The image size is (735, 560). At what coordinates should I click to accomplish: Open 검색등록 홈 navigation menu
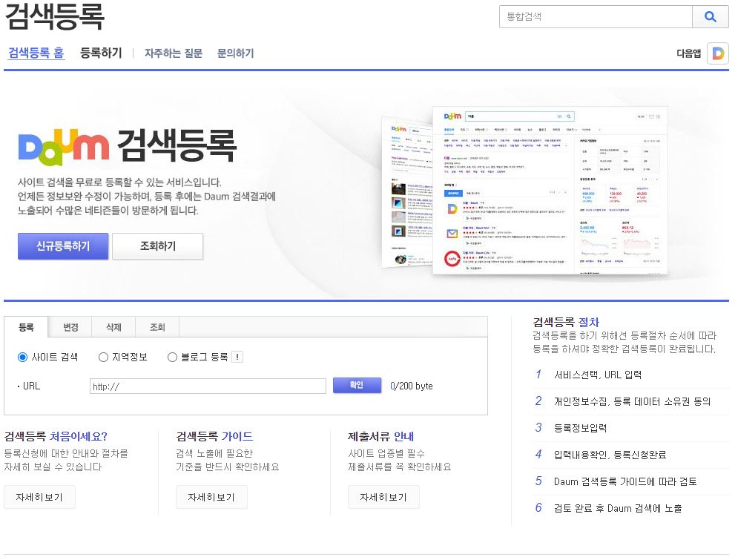tap(36, 53)
